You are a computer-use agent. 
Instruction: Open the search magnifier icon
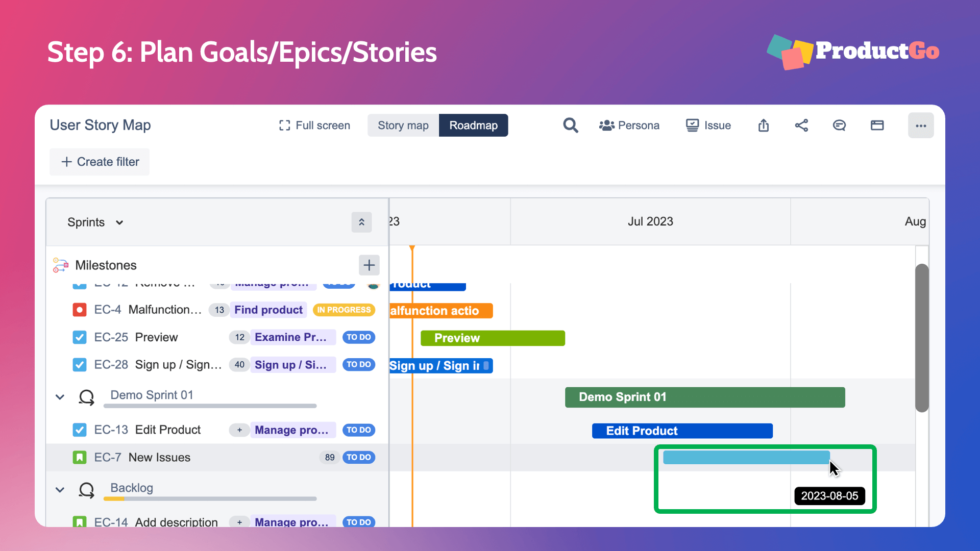571,126
